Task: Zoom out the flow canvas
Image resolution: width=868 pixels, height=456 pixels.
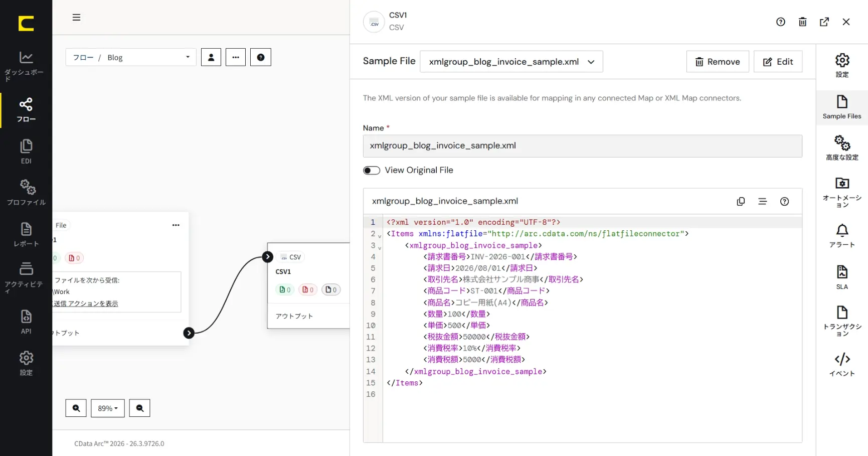Action: click(140, 408)
